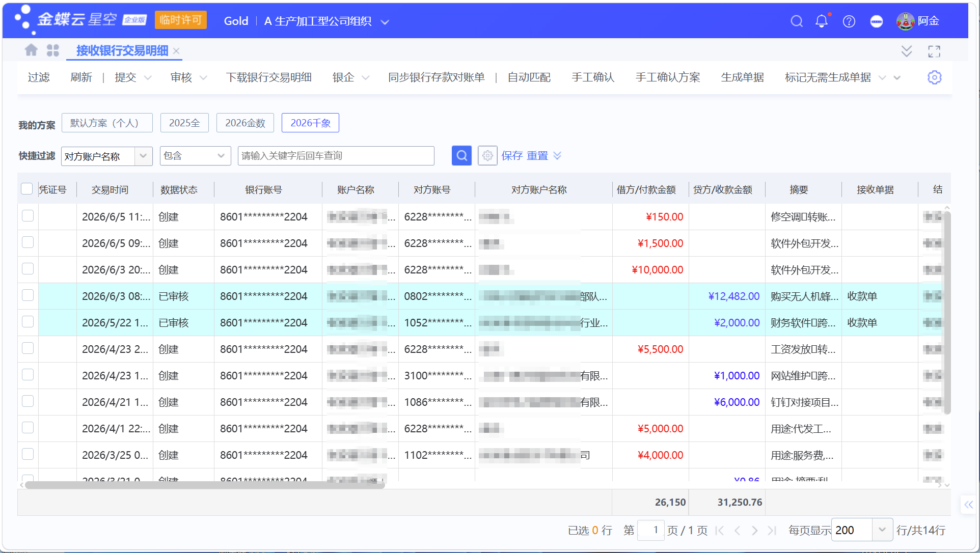Click the Kingdee Cloud logo
Viewport: 980px width, 553px height.
click(x=81, y=20)
